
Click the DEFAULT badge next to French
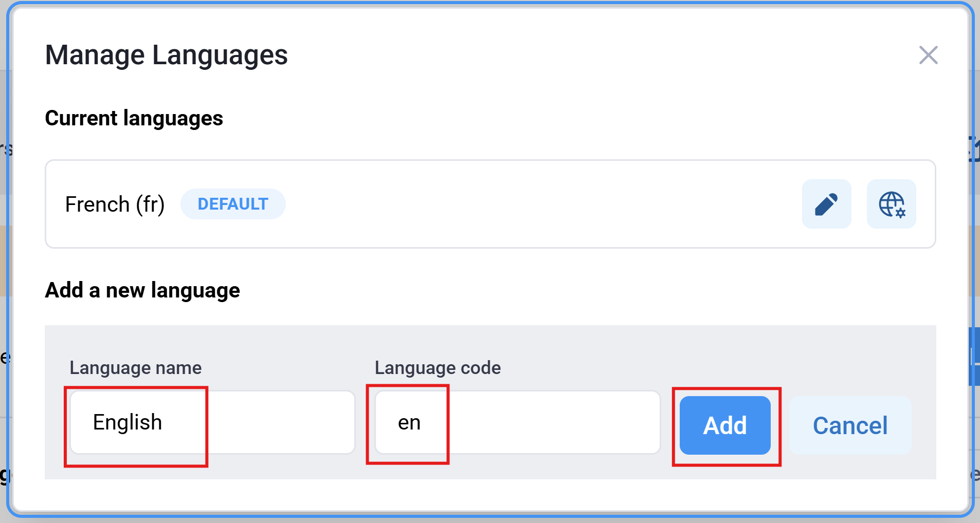pos(233,204)
